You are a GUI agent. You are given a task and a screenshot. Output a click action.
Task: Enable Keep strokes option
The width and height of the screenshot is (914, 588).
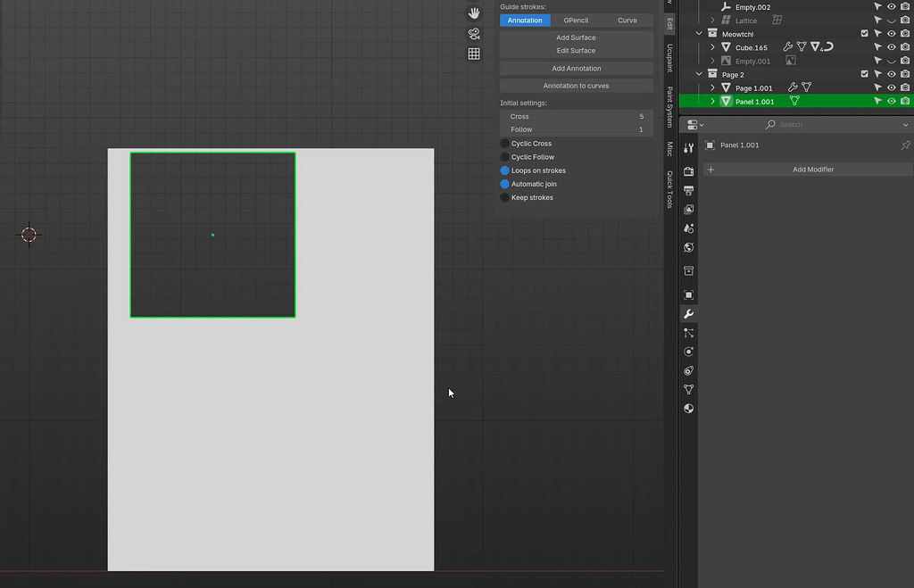[505, 197]
